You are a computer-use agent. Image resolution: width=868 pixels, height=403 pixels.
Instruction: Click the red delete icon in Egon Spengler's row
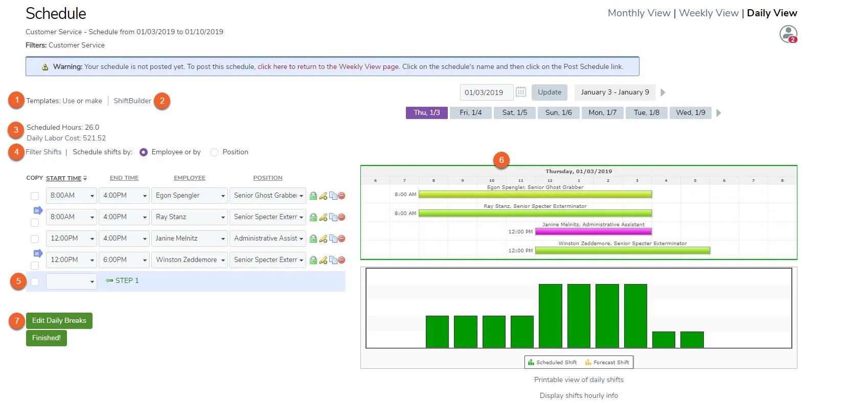pyautogui.click(x=341, y=196)
